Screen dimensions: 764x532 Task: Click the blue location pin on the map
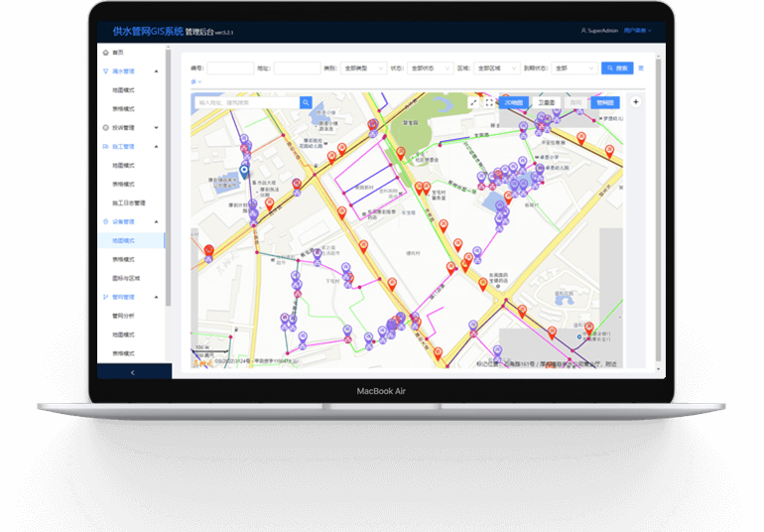244,172
